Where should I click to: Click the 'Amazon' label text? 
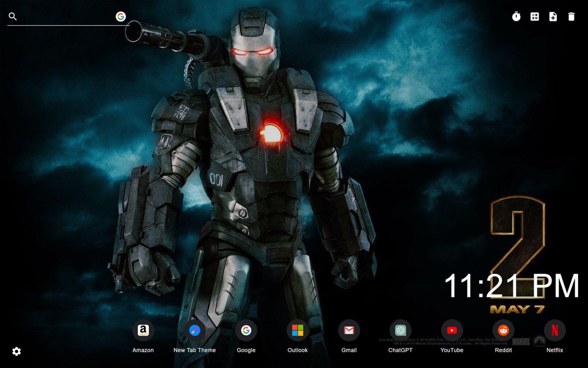click(143, 350)
